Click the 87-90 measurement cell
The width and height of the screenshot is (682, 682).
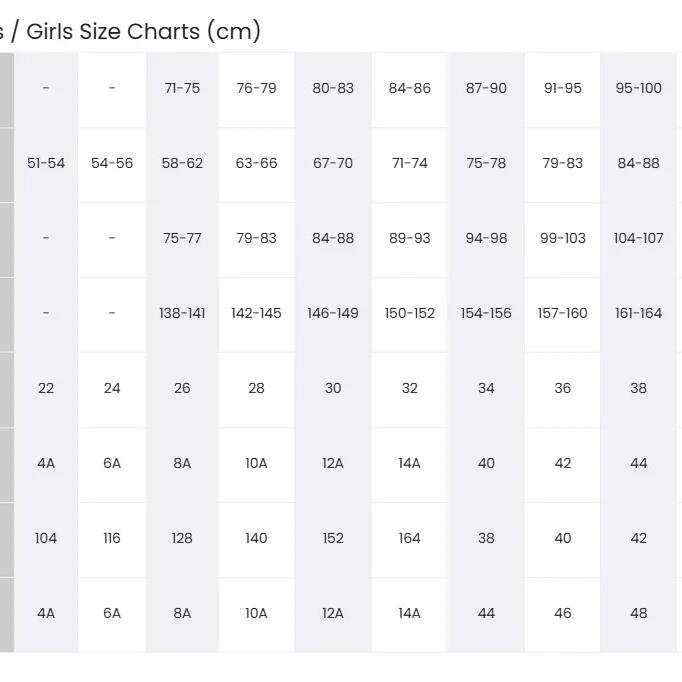click(x=486, y=90)
